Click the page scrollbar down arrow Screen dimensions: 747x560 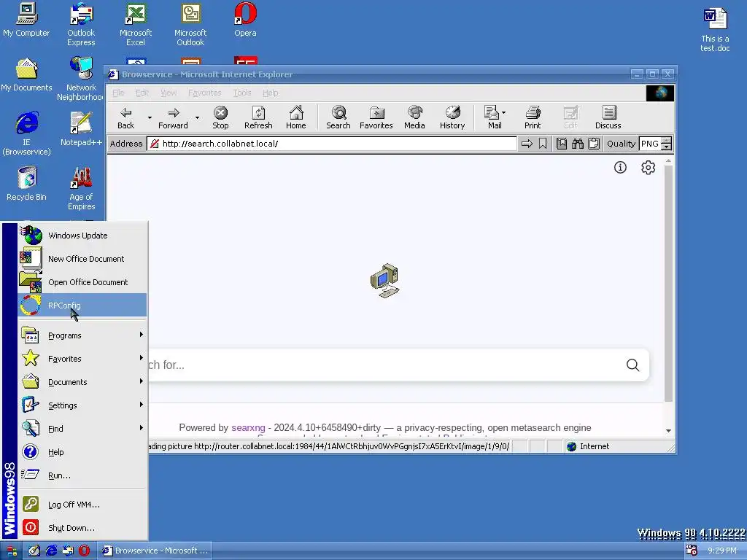tap(668, 430)
